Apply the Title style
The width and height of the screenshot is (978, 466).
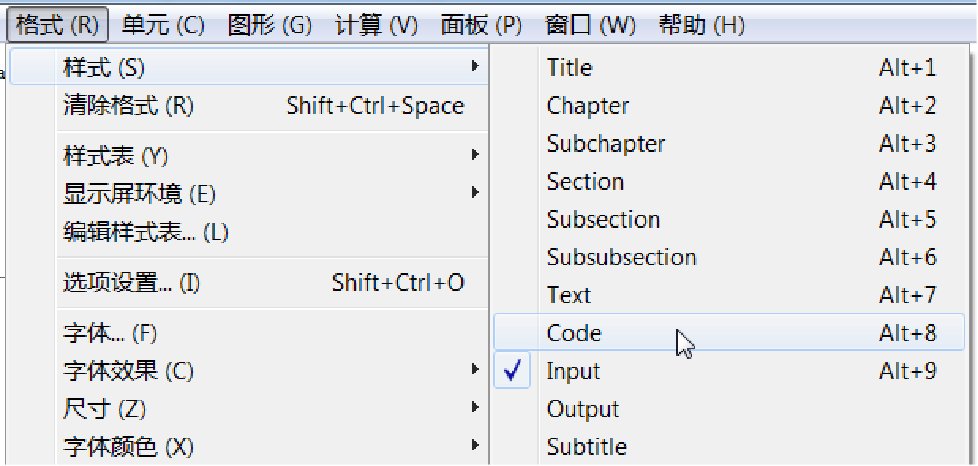tap(729, 67)
